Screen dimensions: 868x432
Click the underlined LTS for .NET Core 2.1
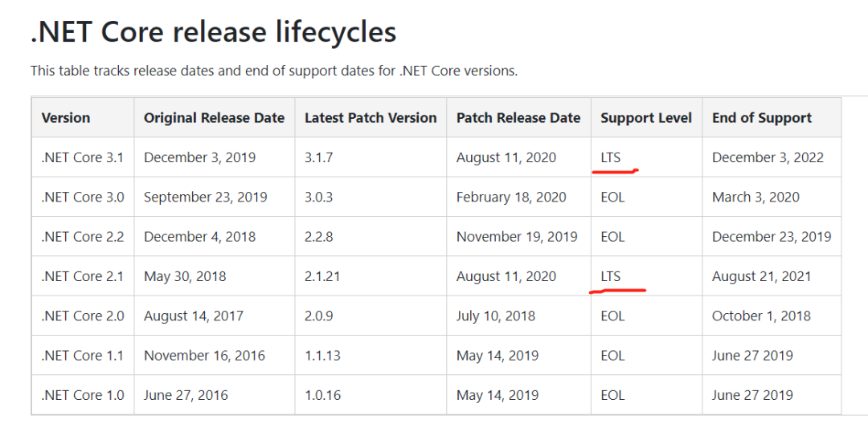click(x=611, y=276)
